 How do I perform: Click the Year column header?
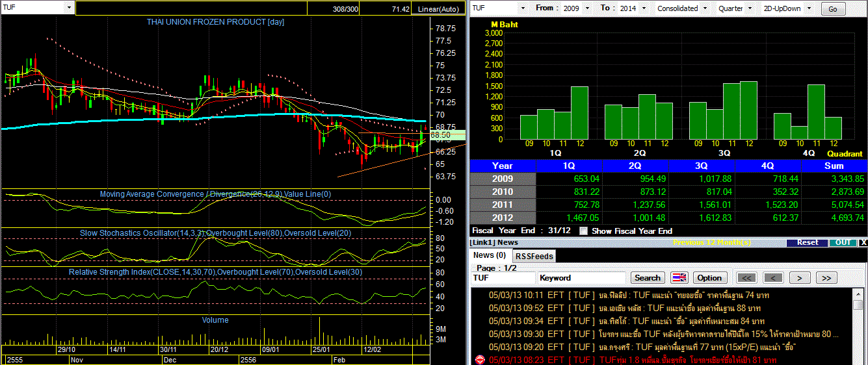coord(502,166)
